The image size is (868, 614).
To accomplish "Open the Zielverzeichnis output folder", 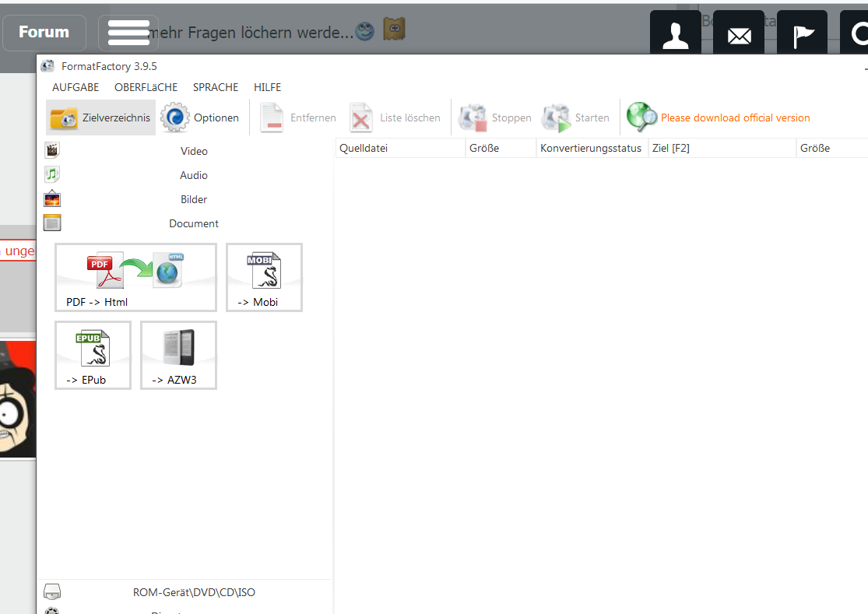I will click(100, 118).
